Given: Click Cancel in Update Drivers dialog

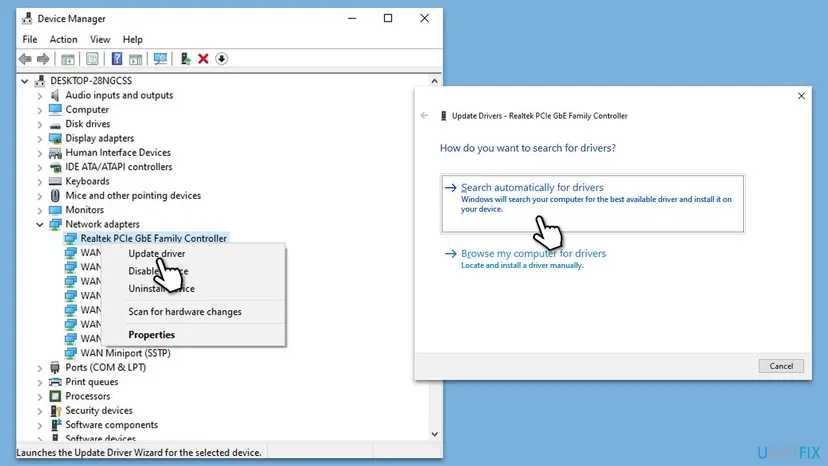Looking at the screenshot, I should click(x=781, y=366).
